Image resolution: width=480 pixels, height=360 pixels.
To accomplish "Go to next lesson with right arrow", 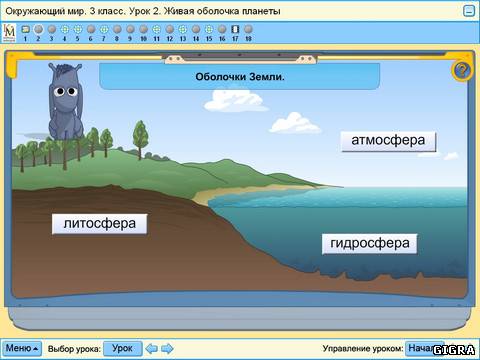I will click(167, 349).
